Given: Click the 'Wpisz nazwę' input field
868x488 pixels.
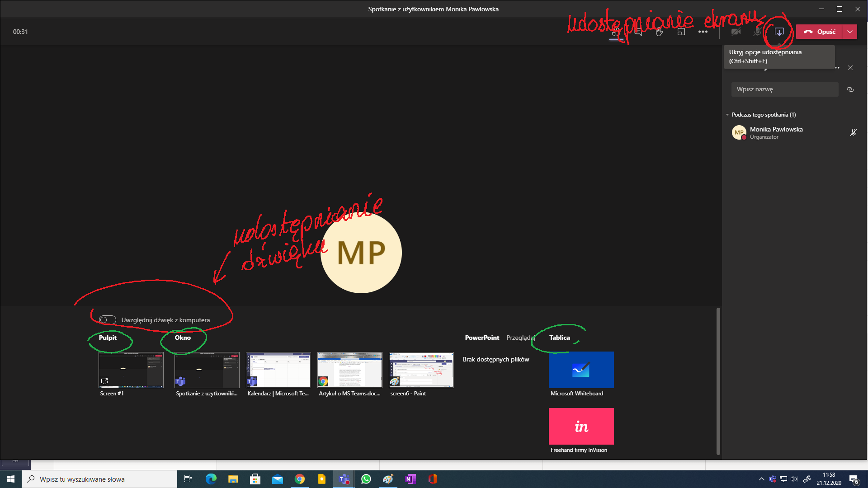Looking at the screenshot, I should coord(784,89).
